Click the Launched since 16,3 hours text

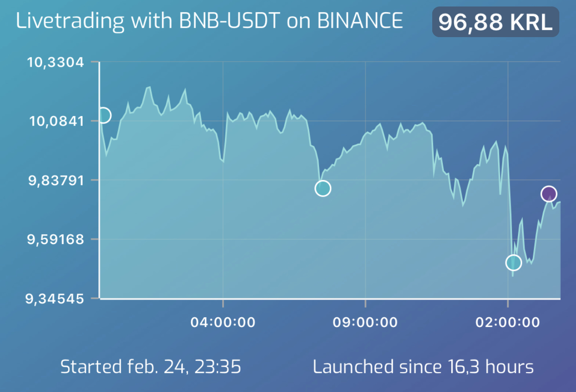[x=423, y=367]
